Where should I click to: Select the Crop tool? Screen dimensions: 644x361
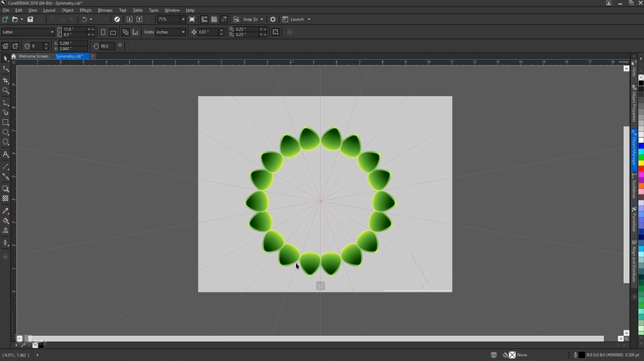6,80
